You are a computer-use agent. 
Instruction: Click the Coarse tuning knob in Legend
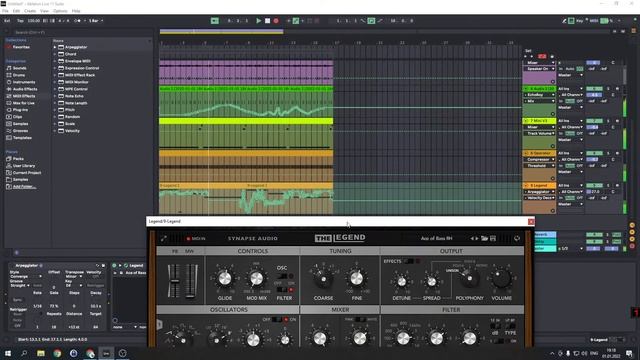(x=323, y=279)
